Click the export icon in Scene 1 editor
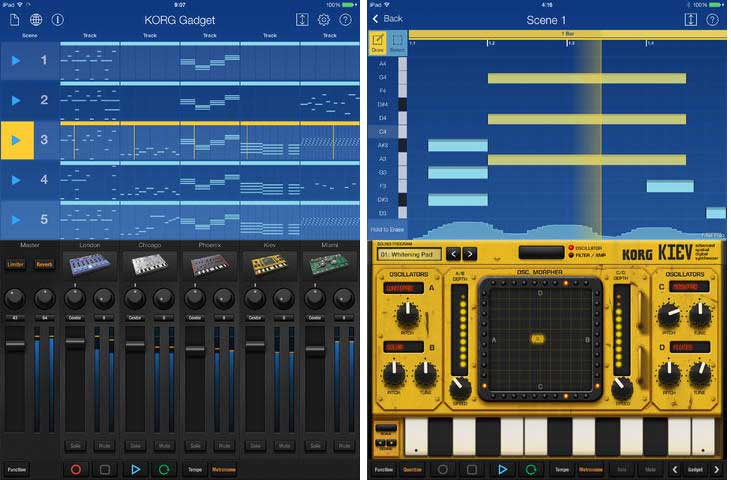 (x=690, y=20)
